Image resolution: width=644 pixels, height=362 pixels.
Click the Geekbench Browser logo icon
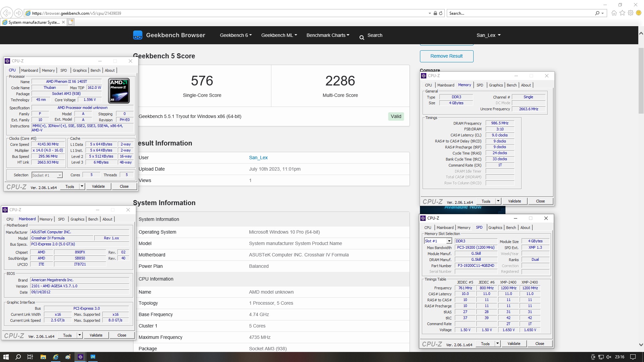(x=138, y=35)
